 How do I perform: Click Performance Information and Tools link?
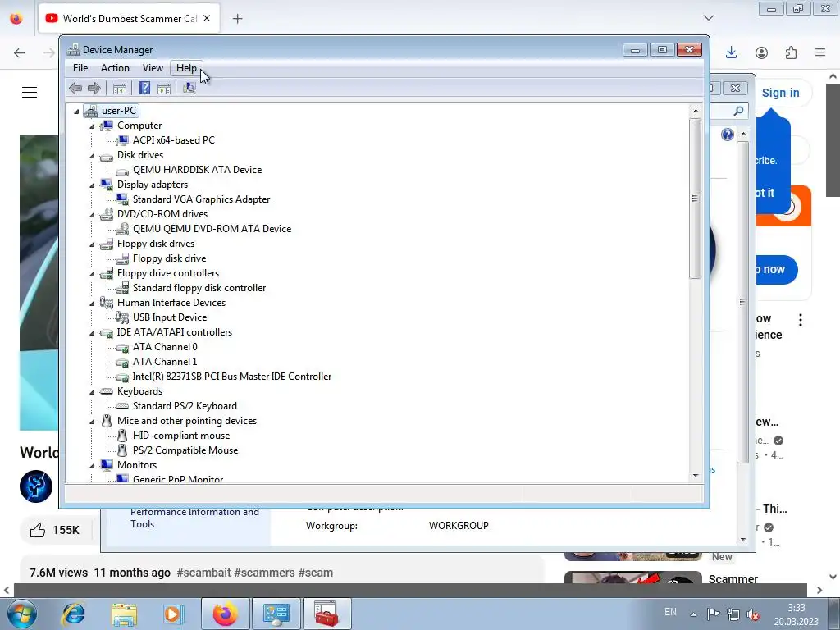click(194, 518)
